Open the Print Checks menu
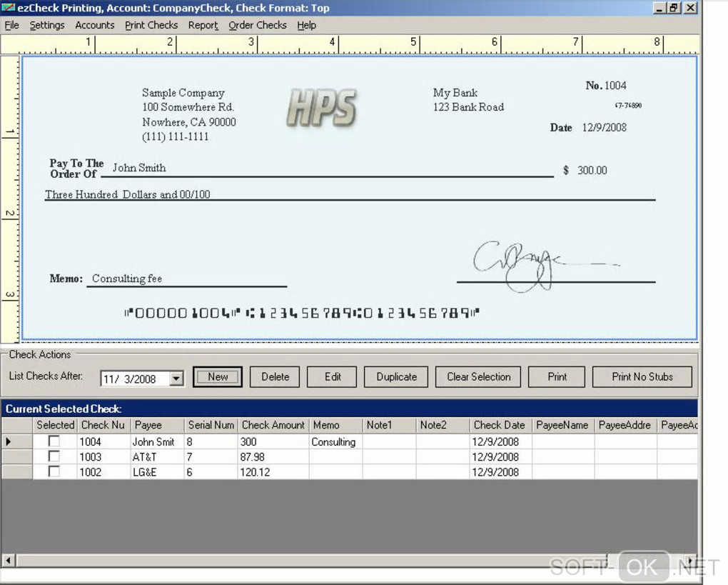 [151, 25]
